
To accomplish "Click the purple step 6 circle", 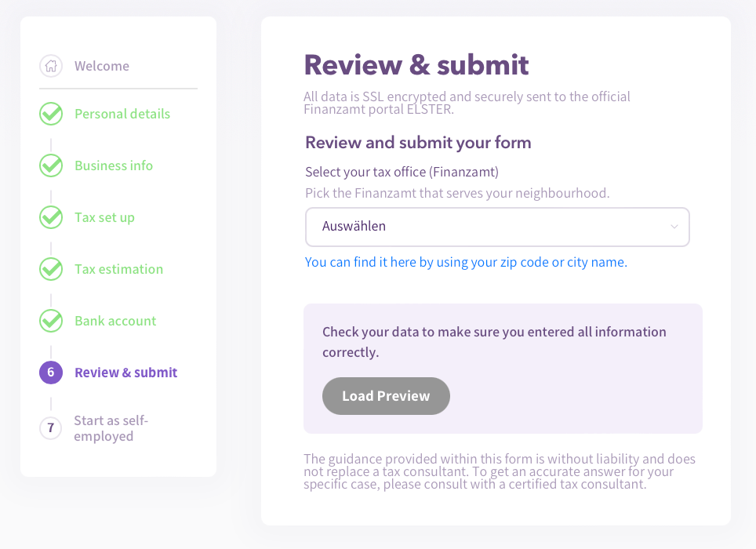I will click(x=51, y=373).
